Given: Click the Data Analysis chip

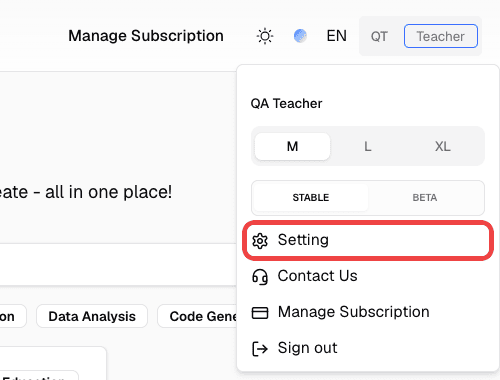Looking at the screenshot, I should (x=92, y=316).
